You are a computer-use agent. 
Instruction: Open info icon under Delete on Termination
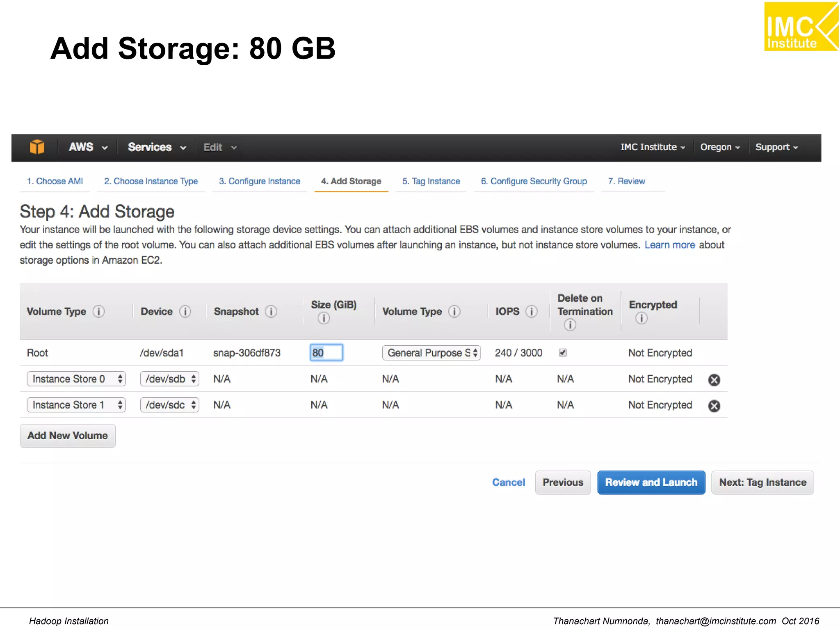click(x=570, y=325)
